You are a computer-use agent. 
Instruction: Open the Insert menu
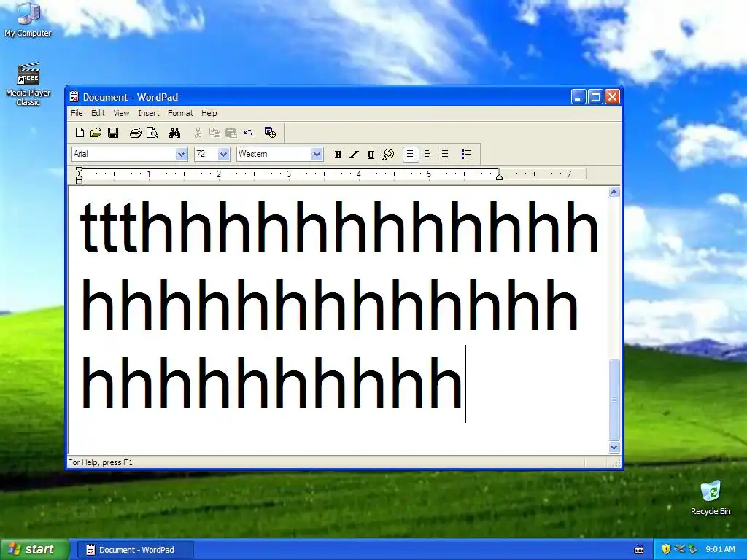click(x=149, y=113)
